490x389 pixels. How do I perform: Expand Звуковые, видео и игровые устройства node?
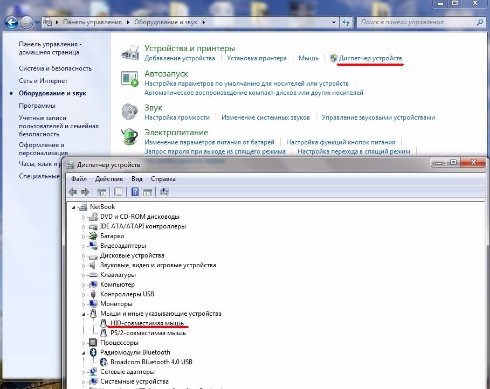coord(83,266)
